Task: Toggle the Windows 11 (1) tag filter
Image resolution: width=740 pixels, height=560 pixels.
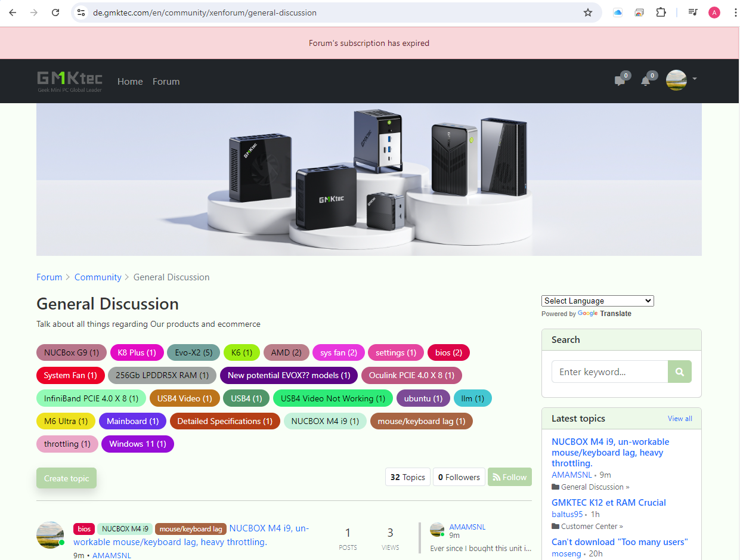Action: [x=137, y=444]
